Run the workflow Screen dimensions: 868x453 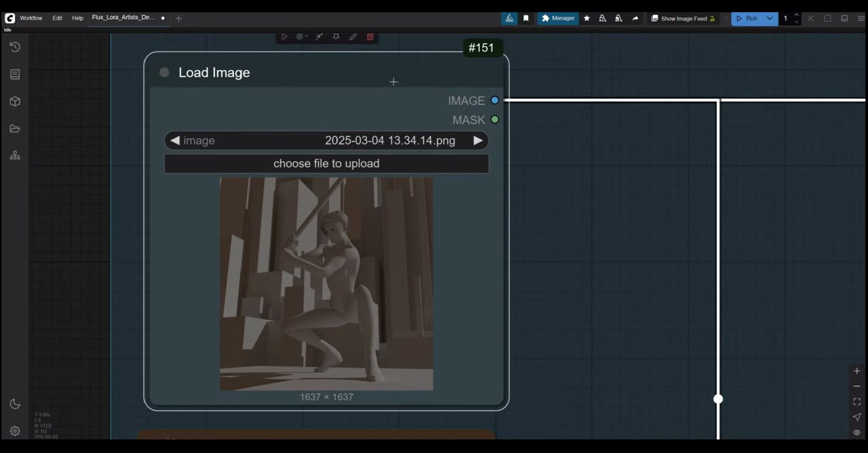point(747,18)
